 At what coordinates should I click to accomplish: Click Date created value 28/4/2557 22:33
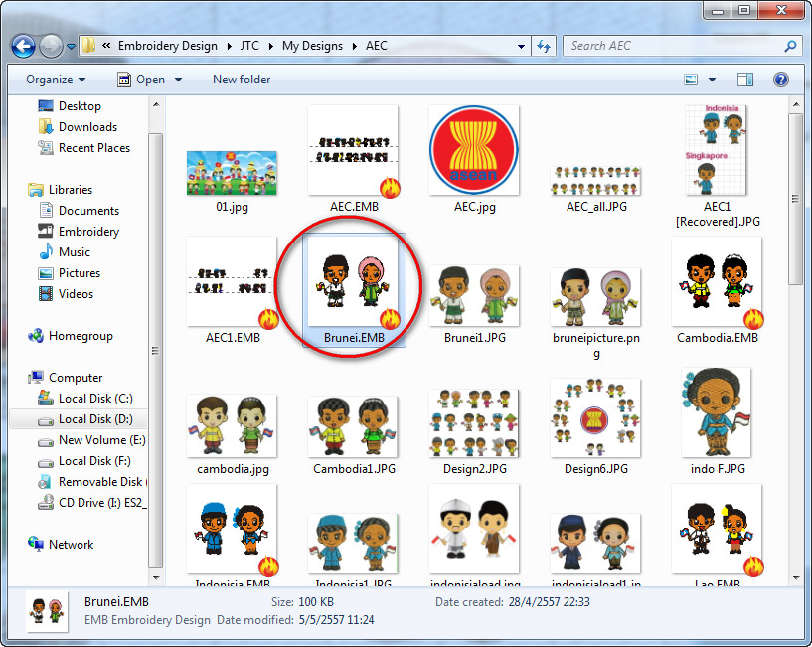tap(549, 602)
